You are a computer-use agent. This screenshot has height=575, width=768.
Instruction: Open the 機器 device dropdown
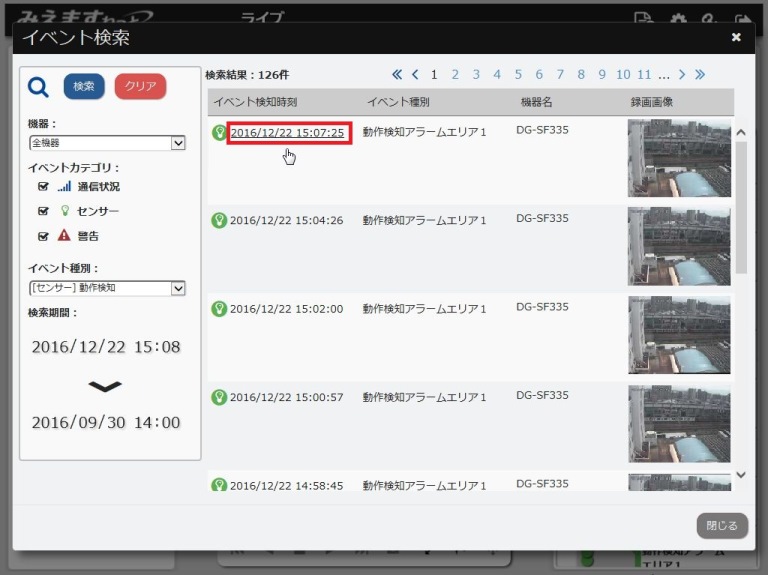tap(107, 143)
